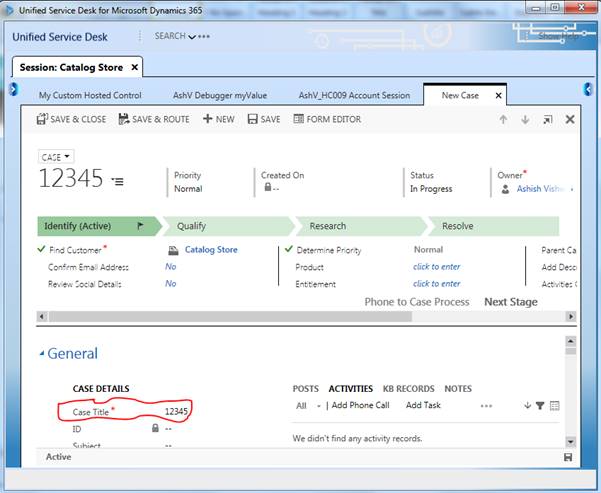Click the ID field lock icon
The height and width of the screenshot is (493, 601).
(x=155, y=427)
